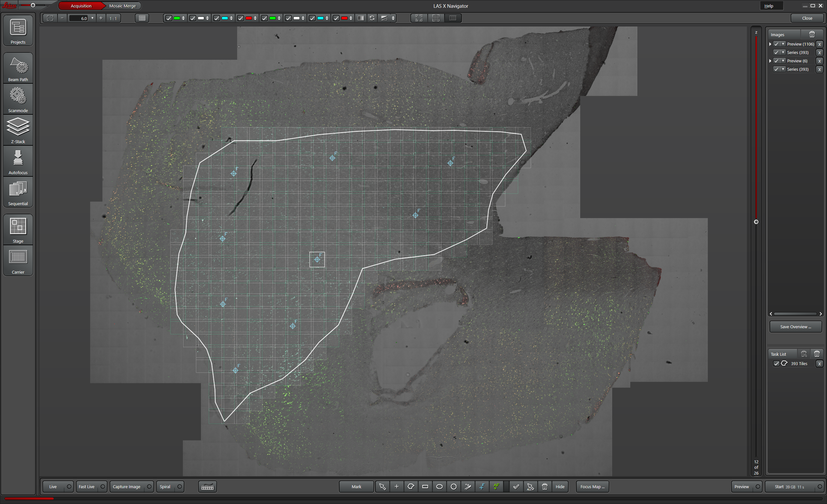Click the first red channel color swatch
The width and height of the screenshot is (827, 504).
[249, 18]
